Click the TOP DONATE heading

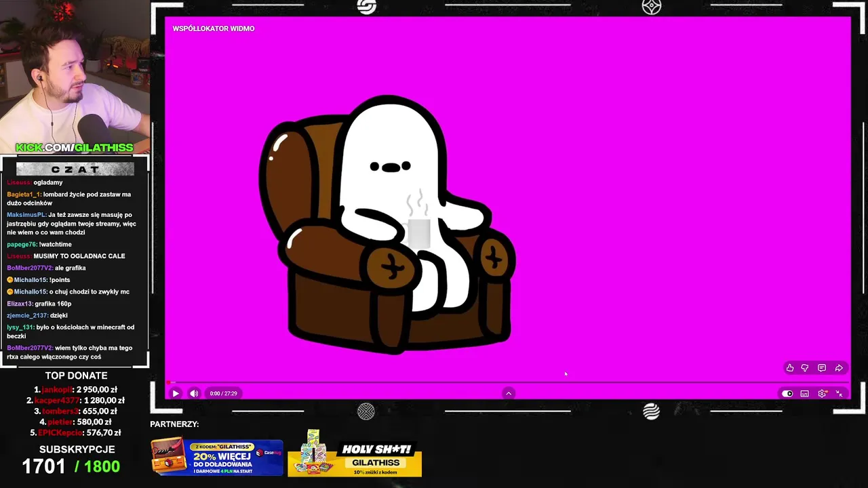[x=76, y=375]
